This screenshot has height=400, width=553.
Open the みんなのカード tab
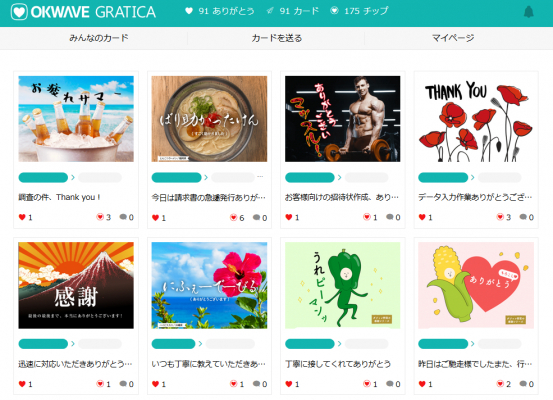99,38
